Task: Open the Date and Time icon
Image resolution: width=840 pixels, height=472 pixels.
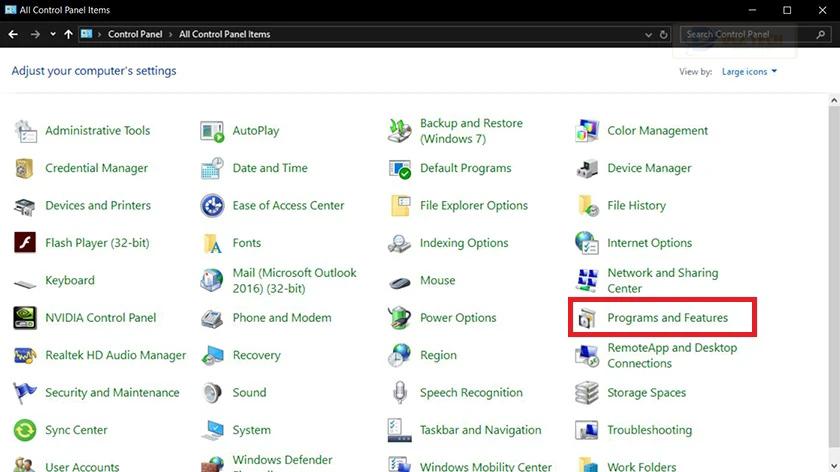Action: (x=212, y=168)
